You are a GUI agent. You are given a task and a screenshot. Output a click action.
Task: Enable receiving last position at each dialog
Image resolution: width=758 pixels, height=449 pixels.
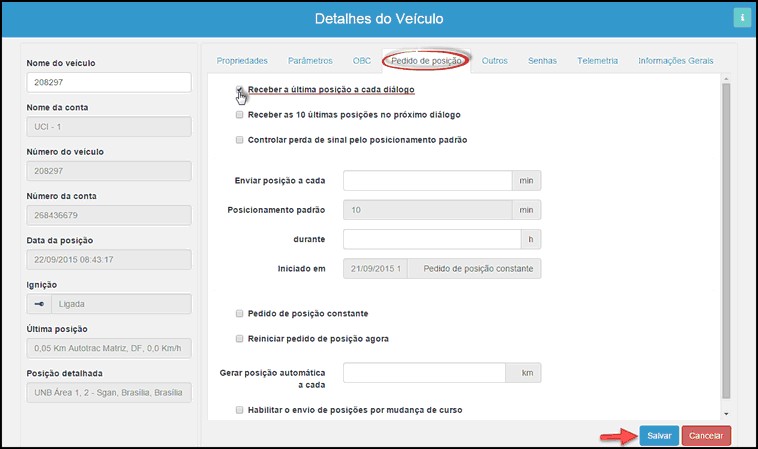pyautogui.click(x=239, y=90)
